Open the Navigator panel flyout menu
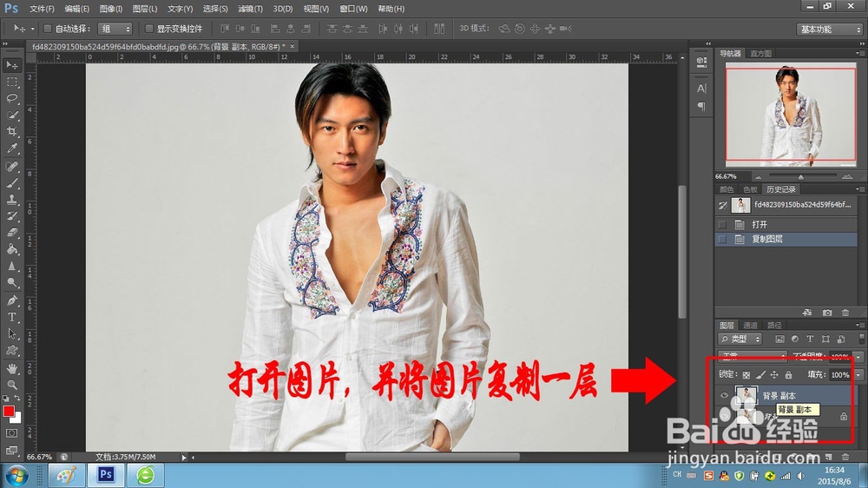 [859, 53]
